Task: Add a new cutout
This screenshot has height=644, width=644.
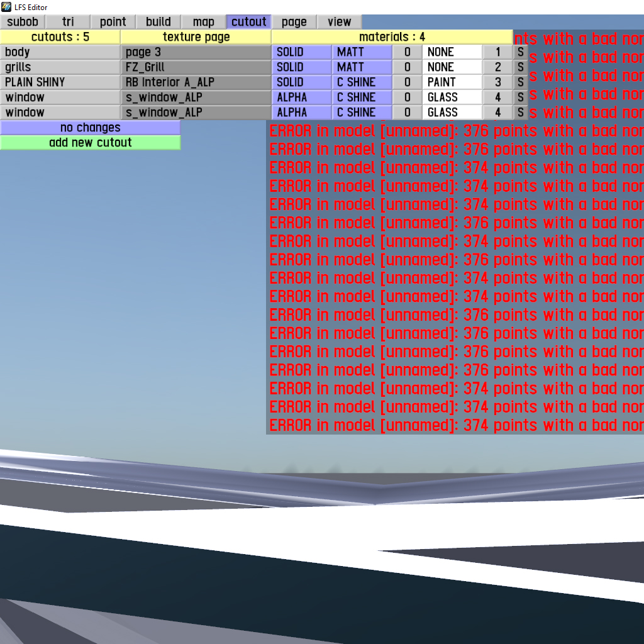Action: pyautogui.click(x=91, y=143)
